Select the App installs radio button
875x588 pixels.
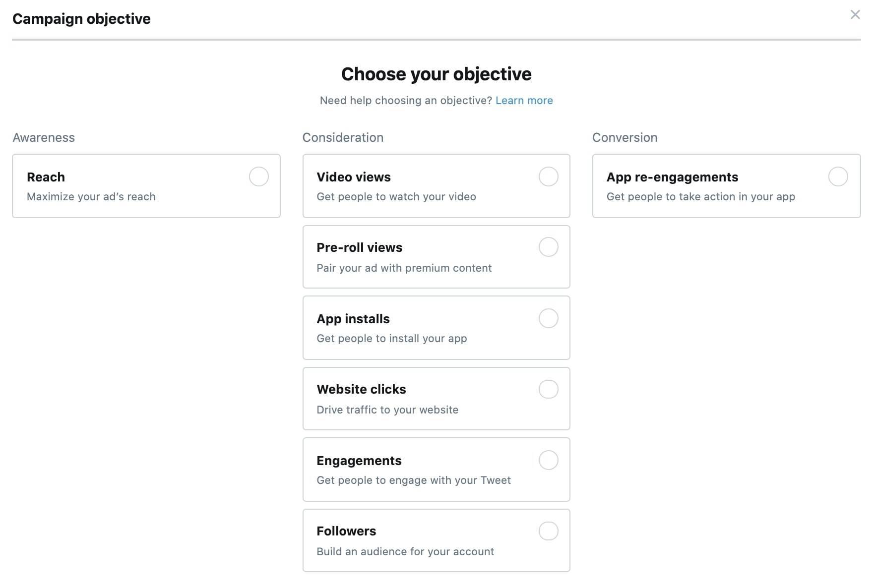[x=548, y=318]
